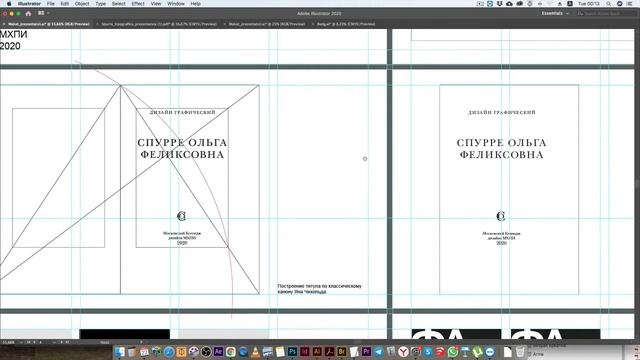Open Telegram from the Dock
The height and width of the screenshot is (360, 640).
(379, 352)
